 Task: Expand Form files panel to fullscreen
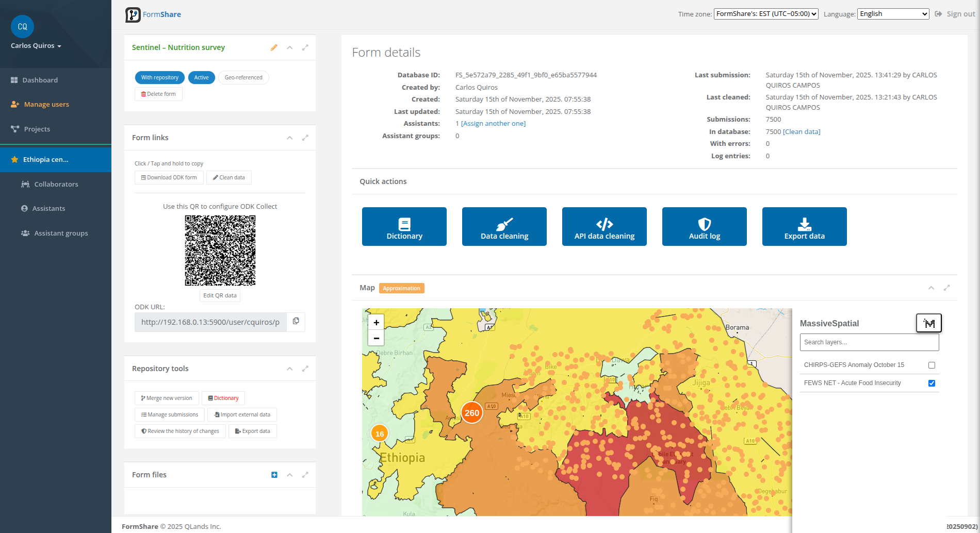pos(305,475)
